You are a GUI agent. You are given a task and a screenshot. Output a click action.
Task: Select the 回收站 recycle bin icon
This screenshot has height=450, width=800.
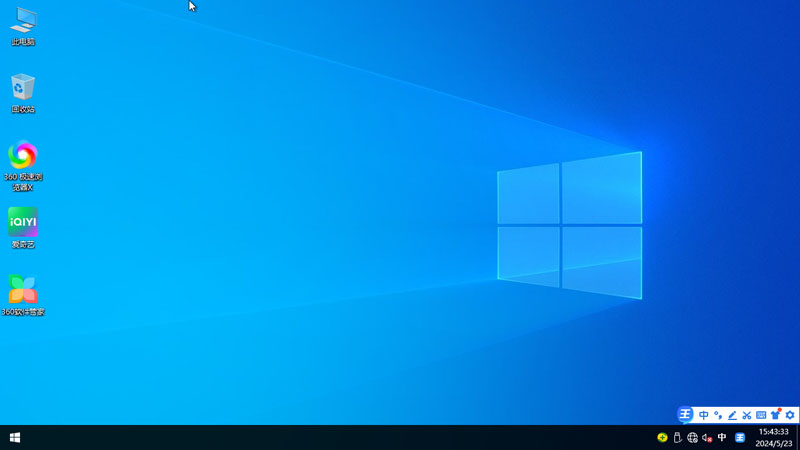(x=23, y=94)
